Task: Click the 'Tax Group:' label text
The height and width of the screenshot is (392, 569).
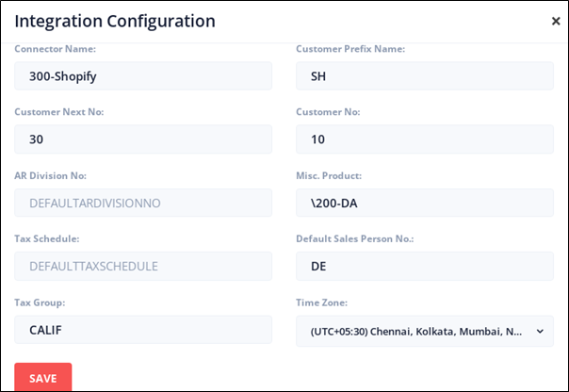Action: tap(39, 302)
